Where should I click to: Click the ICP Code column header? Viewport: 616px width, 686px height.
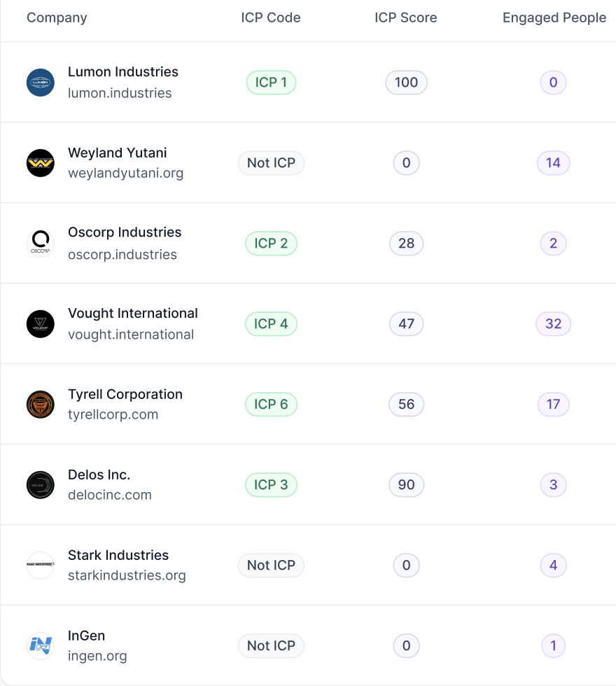(x=271, y=17)
